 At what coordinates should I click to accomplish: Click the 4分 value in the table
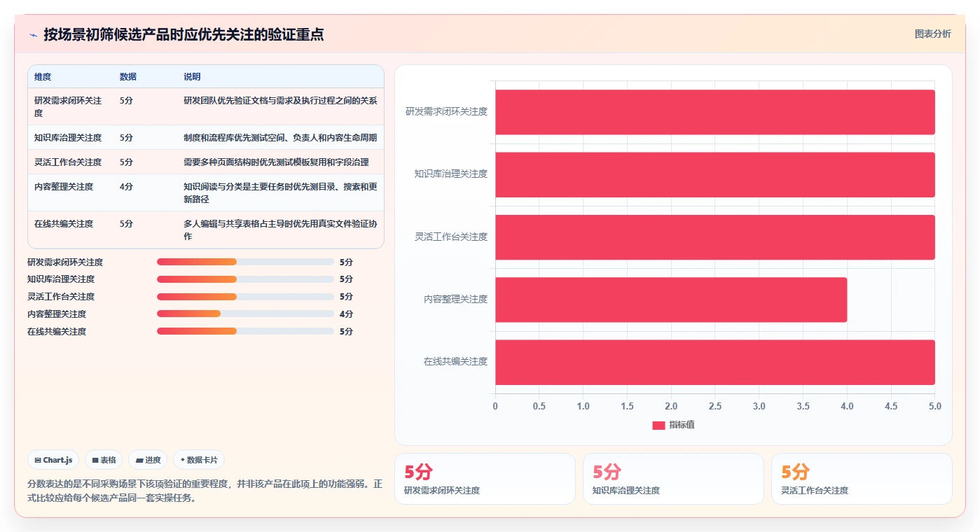tap(126, 187)
